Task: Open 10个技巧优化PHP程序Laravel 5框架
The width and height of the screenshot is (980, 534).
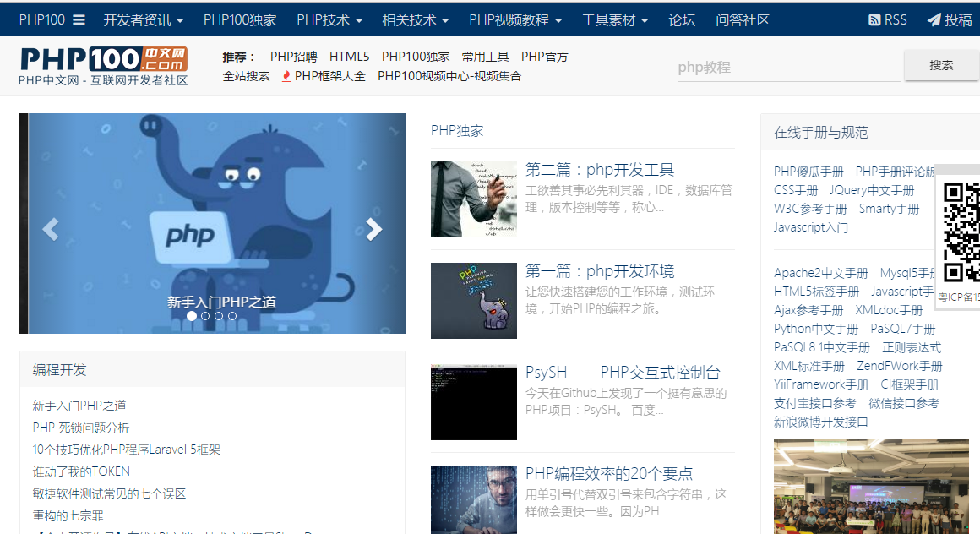Action: tap(126, 450)
